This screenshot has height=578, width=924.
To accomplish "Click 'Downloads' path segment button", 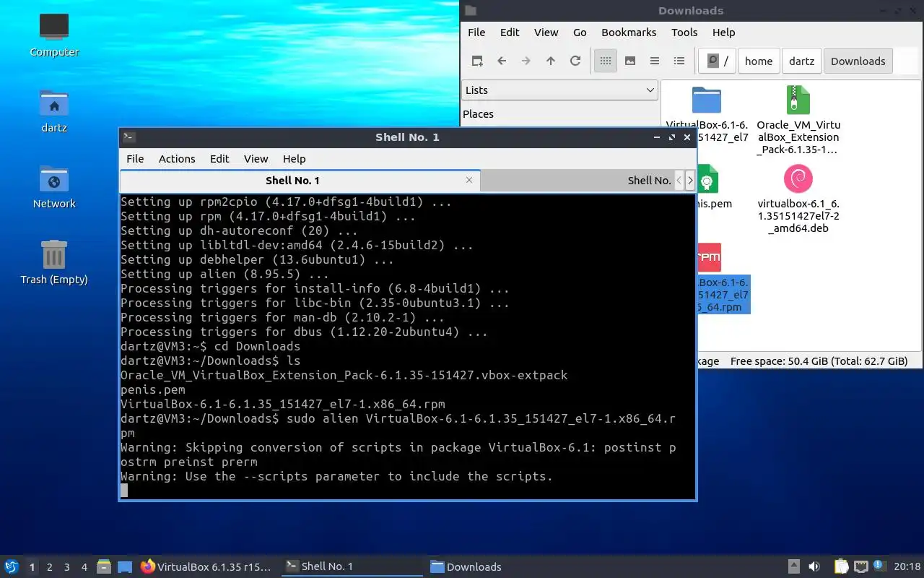I will [x=858, y=61].
